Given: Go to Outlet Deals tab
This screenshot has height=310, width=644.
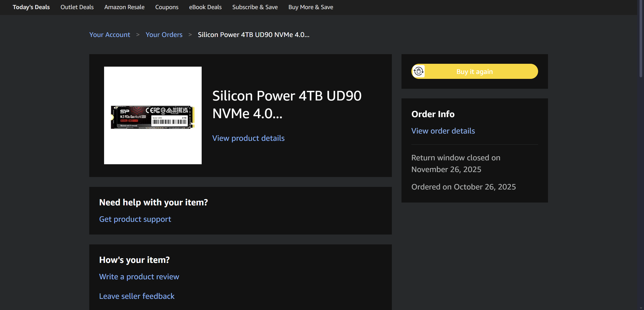Looking at the screenshot, I should click(x=77, y=7).
